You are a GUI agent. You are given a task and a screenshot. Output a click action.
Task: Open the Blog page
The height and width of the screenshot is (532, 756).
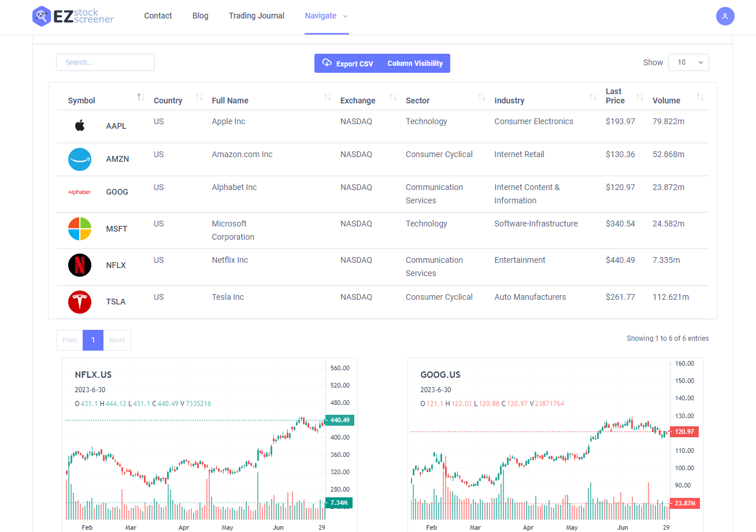point(200,16)
